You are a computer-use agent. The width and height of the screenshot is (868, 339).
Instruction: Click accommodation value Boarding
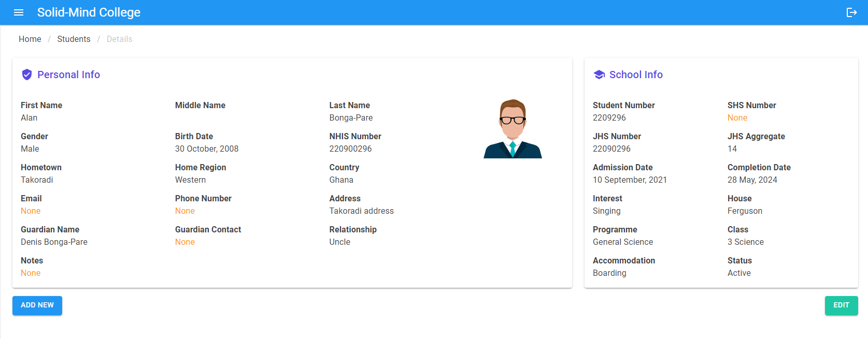(609, 273)
